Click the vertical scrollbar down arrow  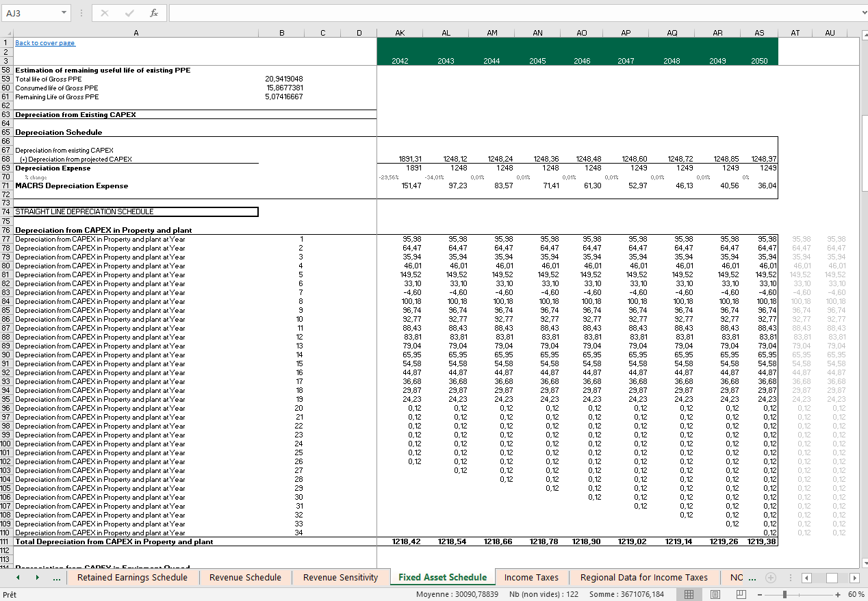click(864, 563)
